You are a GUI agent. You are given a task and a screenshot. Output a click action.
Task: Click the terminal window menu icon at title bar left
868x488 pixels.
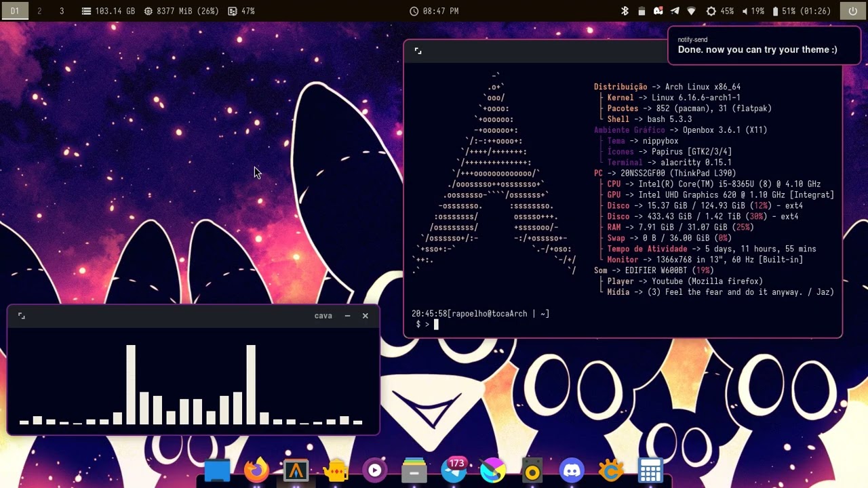pos(418,51)
